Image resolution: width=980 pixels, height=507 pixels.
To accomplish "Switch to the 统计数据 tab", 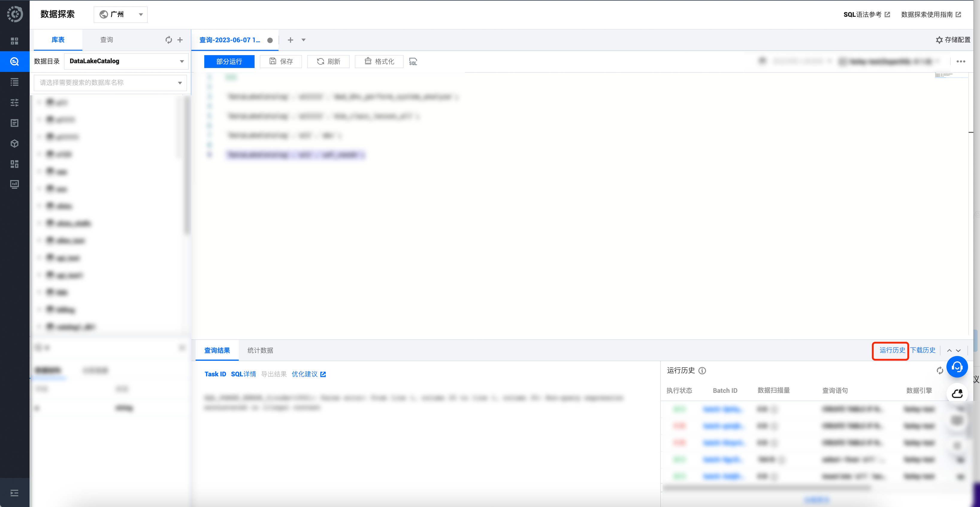I will point(260,350).
